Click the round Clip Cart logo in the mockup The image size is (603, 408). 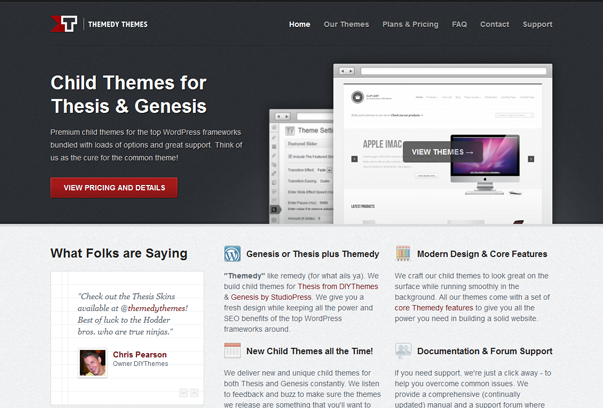[357, 97]
